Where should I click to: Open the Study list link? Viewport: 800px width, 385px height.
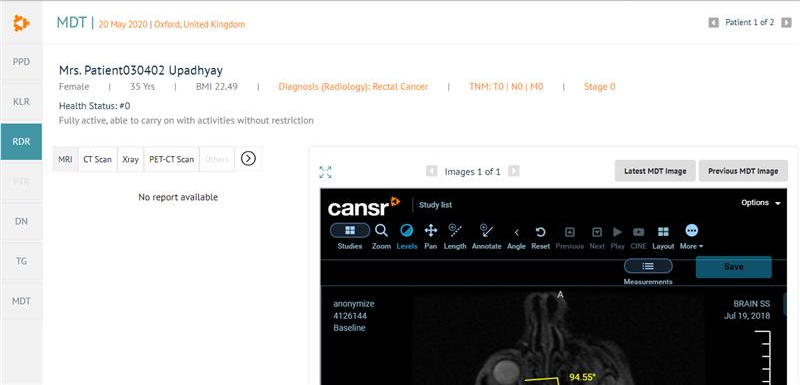point(435,205)
